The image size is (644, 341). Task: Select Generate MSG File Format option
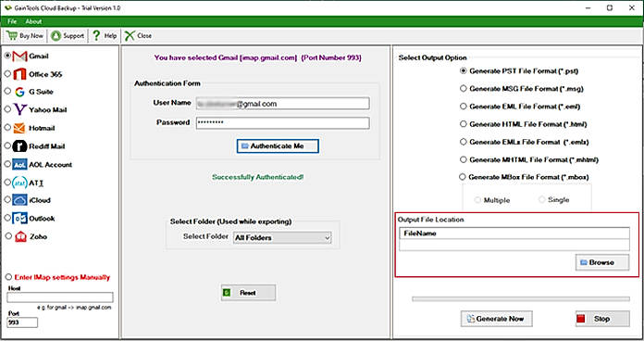[x=464, y=88]
